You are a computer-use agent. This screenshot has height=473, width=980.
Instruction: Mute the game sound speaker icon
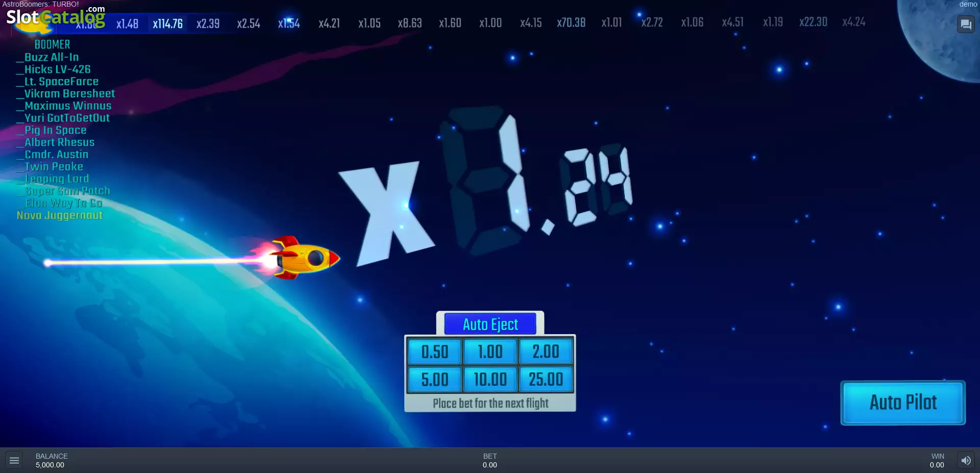click(966, 461)
